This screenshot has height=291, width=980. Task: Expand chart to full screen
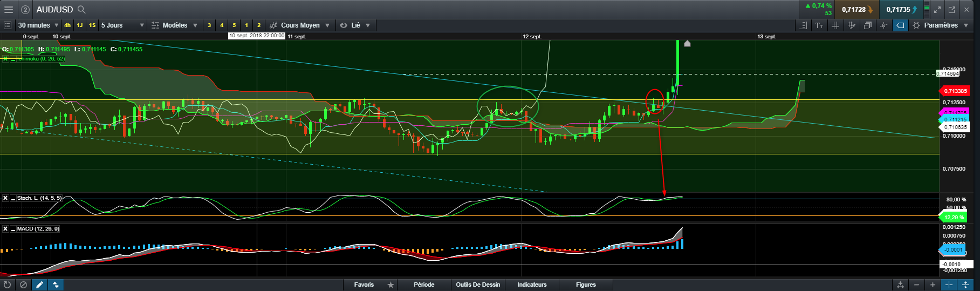click(938, 10)
